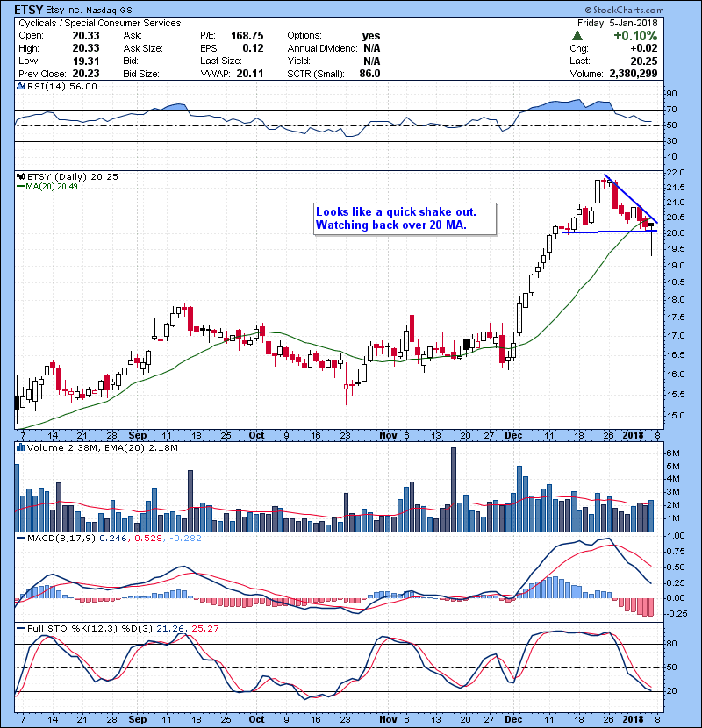Click the green MA(20) legend line marker
The height and width of the screenshot is (728, 702).
click(x=21, y=187)
